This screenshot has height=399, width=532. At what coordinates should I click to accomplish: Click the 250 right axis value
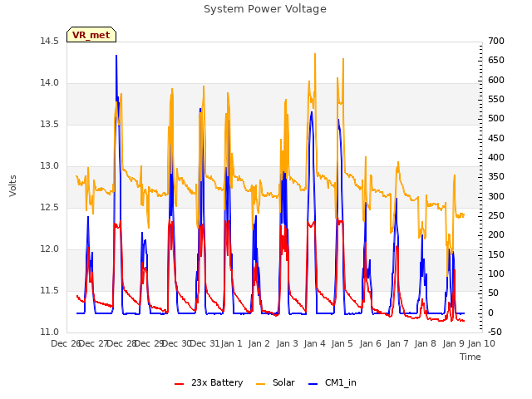click(x=496, y=216)
